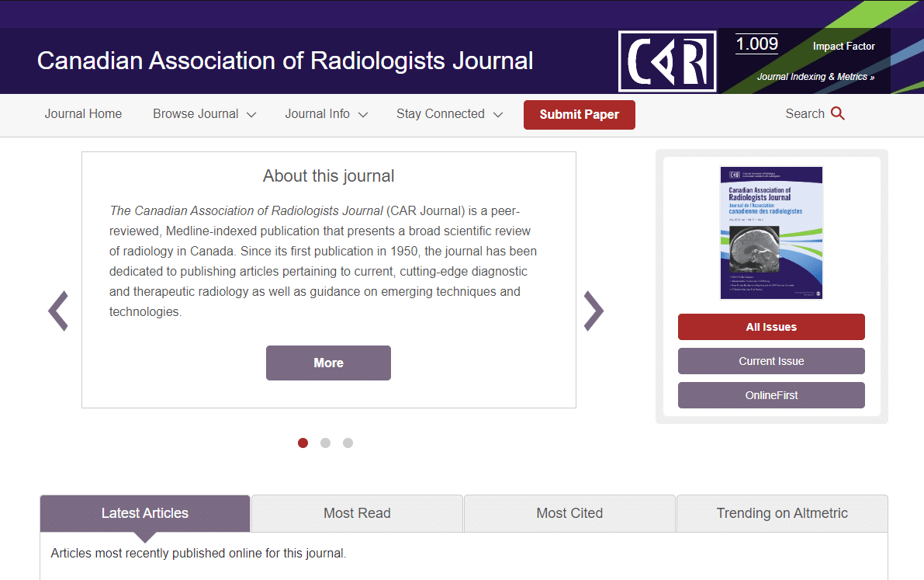Viewport: 924px width, 580px height.
Task: Click Canadian Association of Radiologists Journal title
Action: click(286, 61)
